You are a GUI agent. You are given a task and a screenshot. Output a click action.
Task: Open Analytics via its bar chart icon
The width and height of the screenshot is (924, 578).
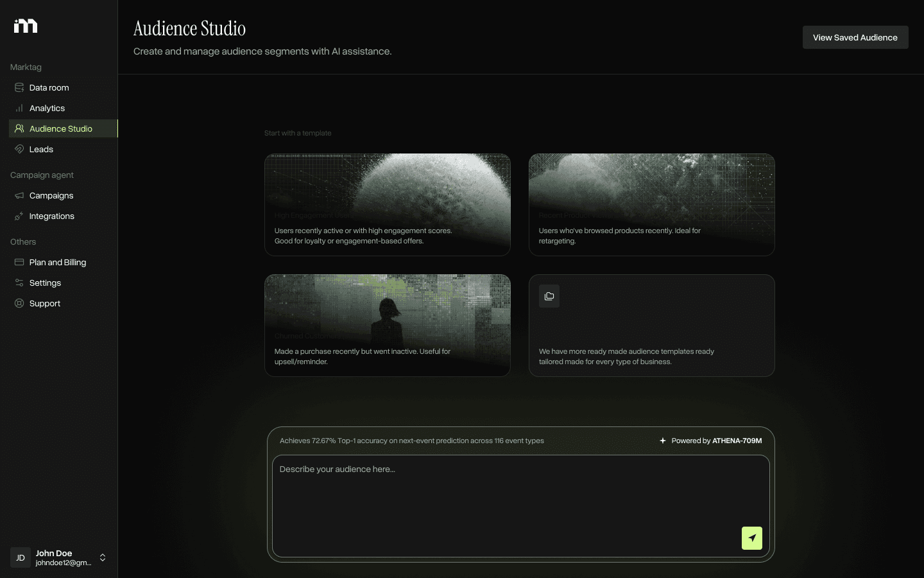point(19,108)
